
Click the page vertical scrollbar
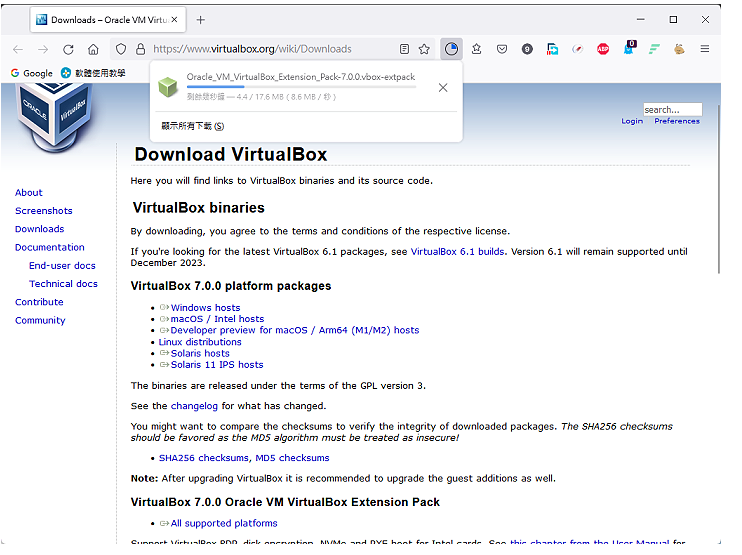click(718, 189)
